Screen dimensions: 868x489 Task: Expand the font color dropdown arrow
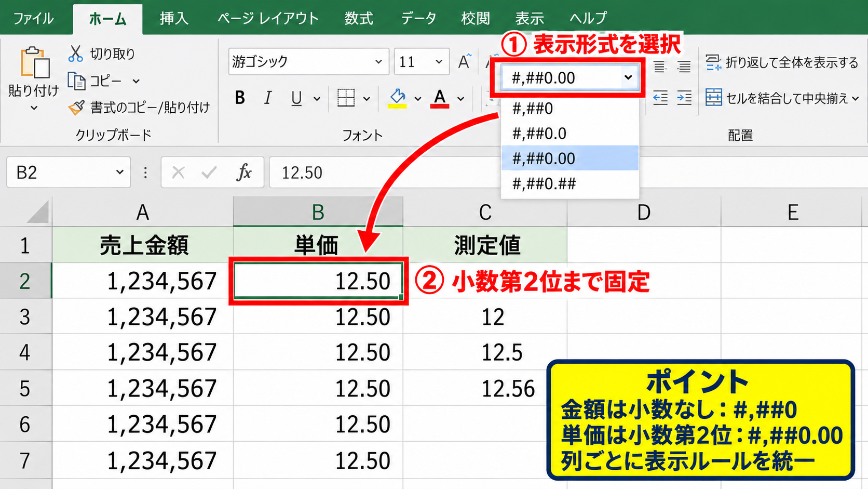click(460, 98)
